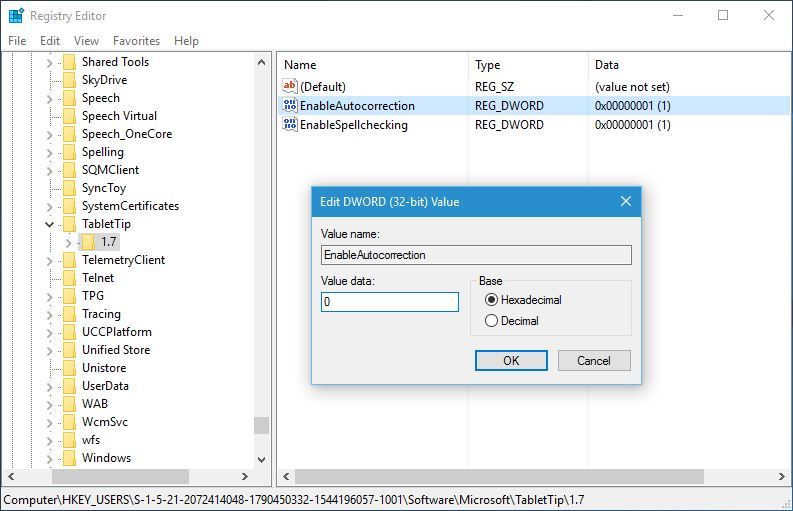Click the tree pane vertical scrollbar thumb
Screen dimensions: 793x511
[261, 425]
